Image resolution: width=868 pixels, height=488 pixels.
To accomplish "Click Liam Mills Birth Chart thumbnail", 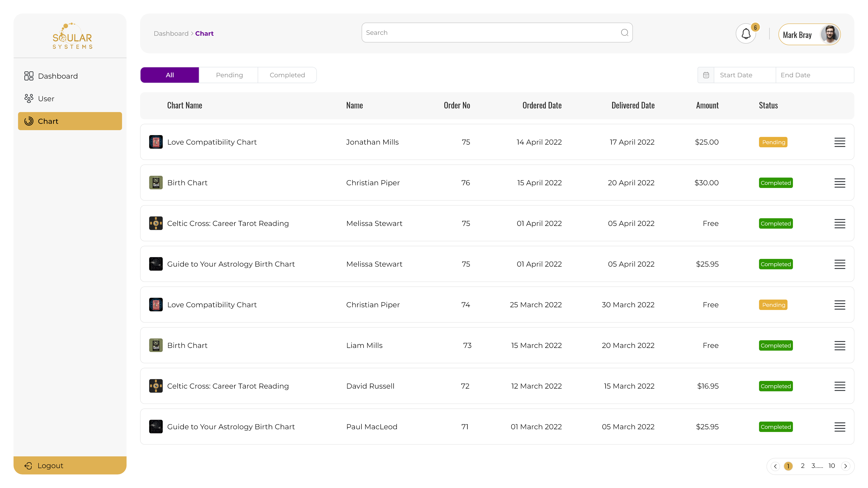I will (x=156, y=345).
